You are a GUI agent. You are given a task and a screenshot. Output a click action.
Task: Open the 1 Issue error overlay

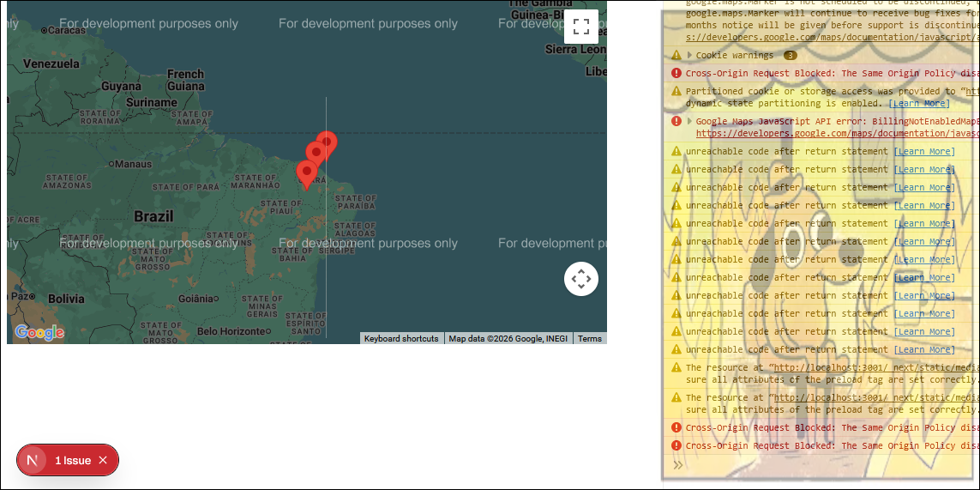pos(73,460)
